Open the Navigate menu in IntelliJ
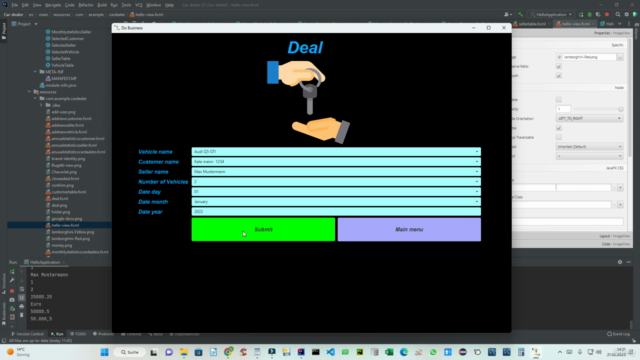 click(x=53, y=5)
